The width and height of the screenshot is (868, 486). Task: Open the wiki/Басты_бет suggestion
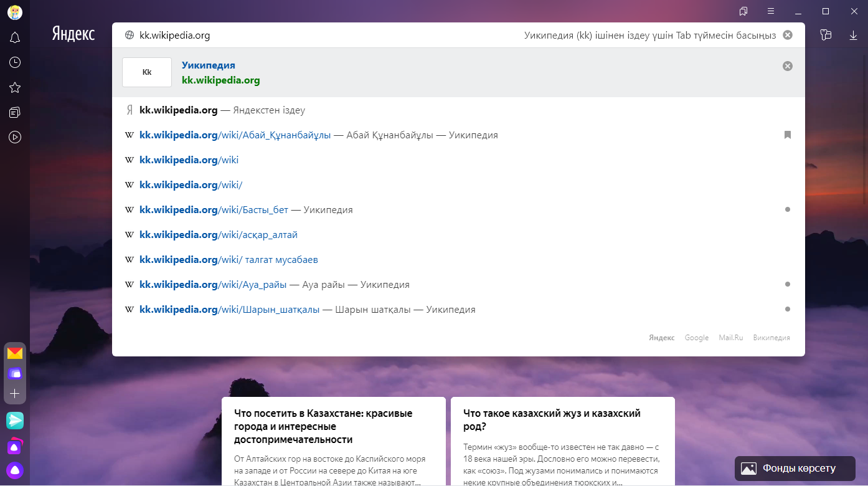(458, 210)
